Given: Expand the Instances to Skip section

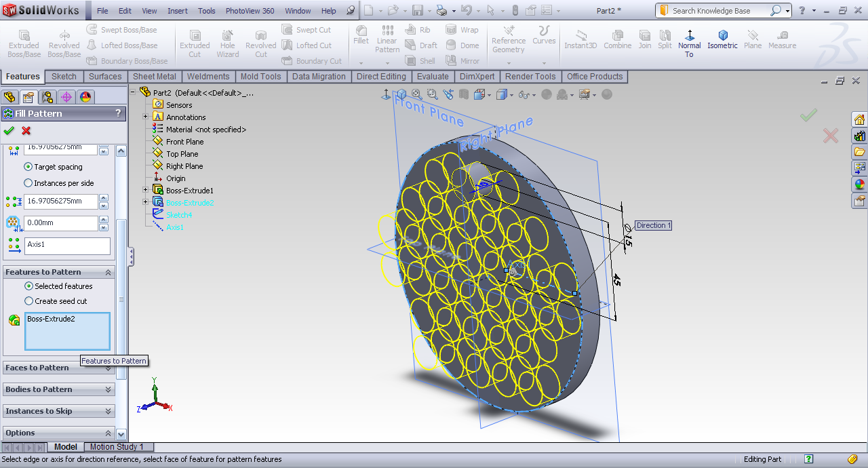Looking at the screenshot, I should (108, 411).
